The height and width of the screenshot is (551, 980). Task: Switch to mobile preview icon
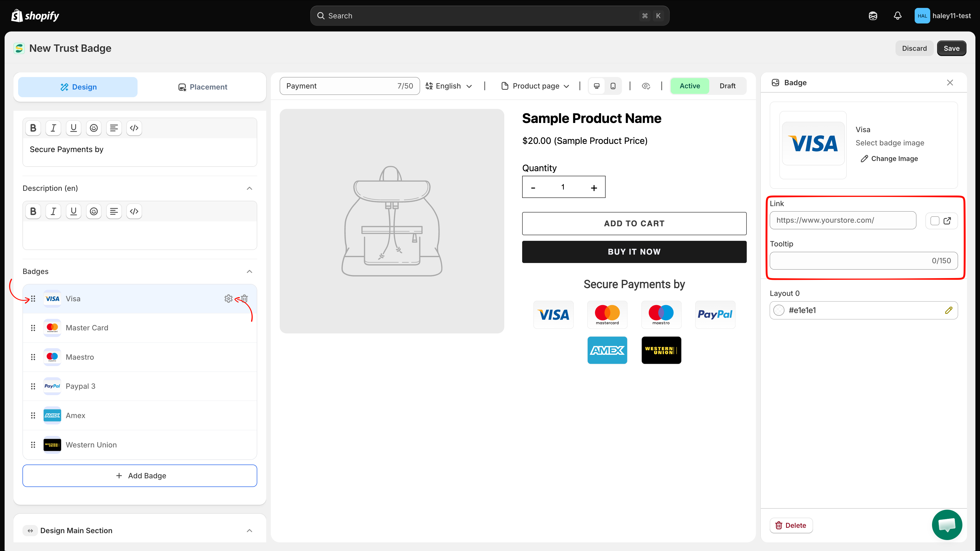613,86
